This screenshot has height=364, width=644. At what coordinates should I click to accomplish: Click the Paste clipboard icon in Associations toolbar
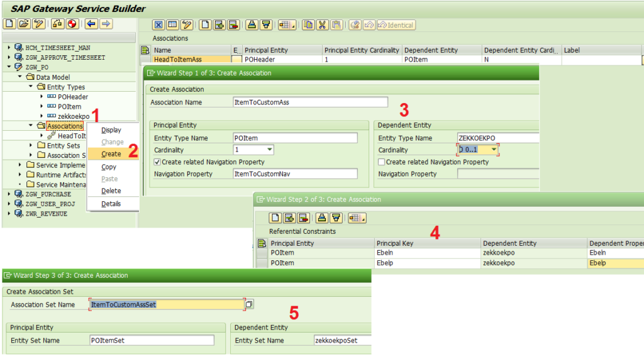pyautogui.click(x=336, y=25)
